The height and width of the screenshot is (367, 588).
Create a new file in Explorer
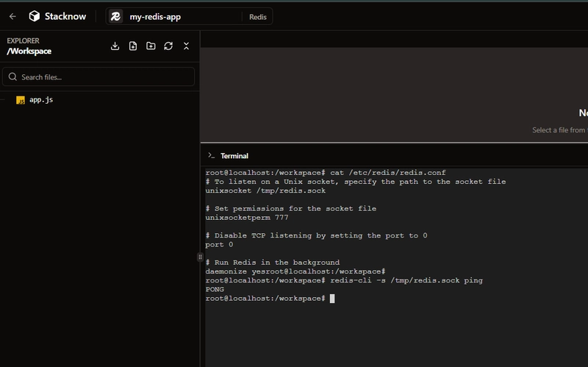133,46
